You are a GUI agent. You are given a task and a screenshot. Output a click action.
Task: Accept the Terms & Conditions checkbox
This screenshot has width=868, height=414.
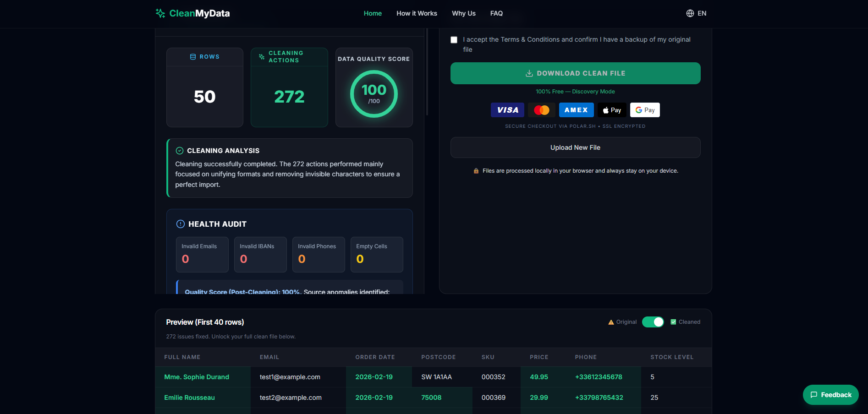pyautogui.click(x=454, y=40)
